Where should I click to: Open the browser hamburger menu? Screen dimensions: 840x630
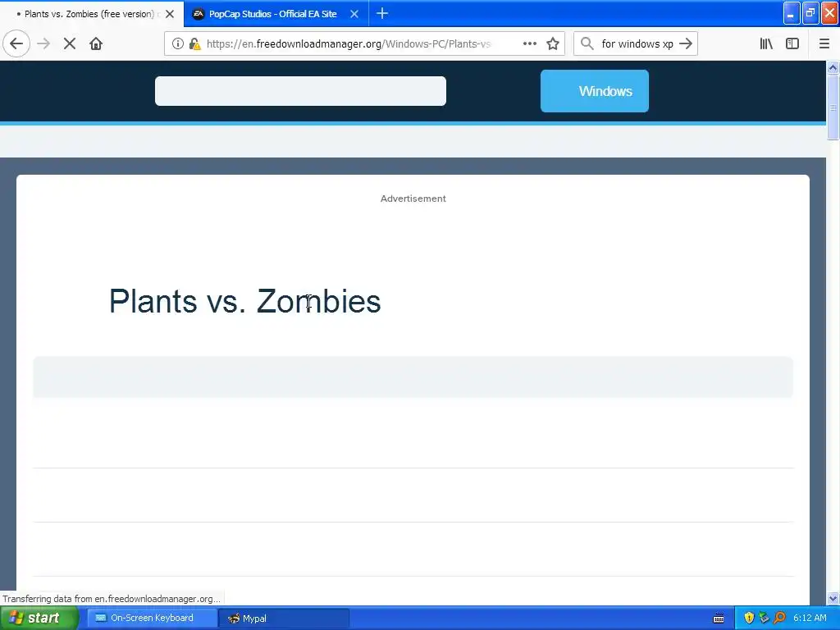pos(824,43)
